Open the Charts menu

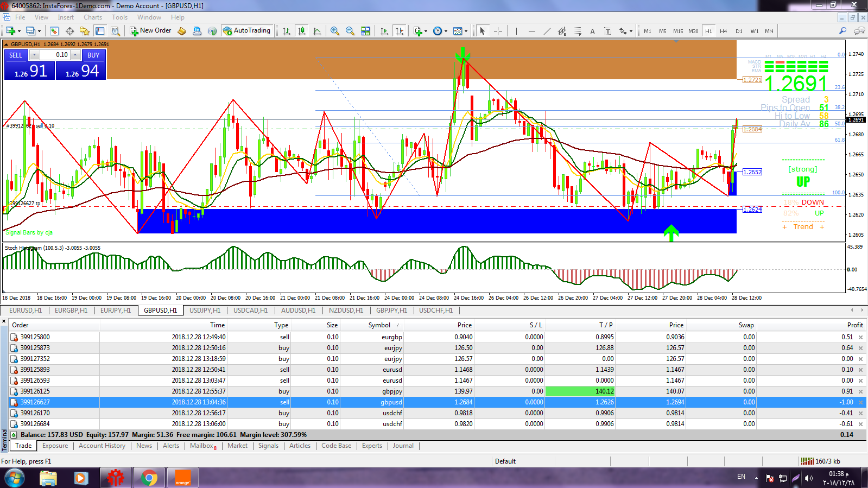click(93, 17)
